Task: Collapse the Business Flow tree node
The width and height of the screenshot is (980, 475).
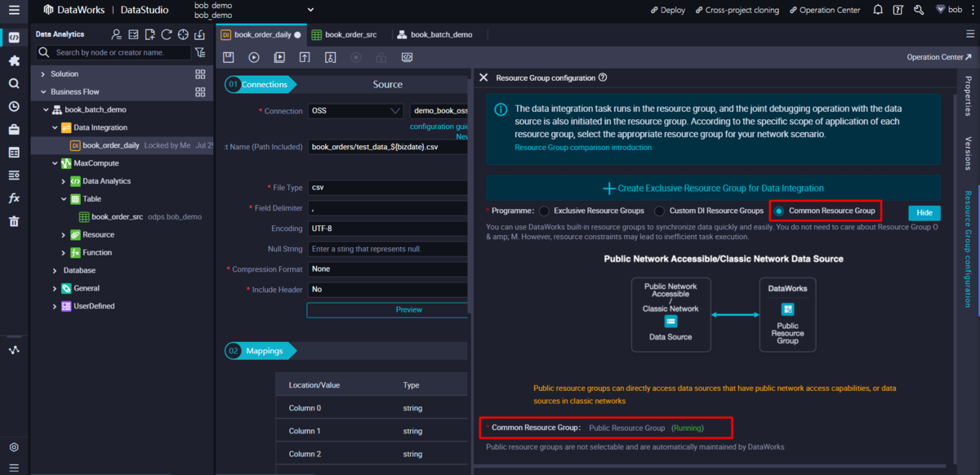Action: coord(43,91)
